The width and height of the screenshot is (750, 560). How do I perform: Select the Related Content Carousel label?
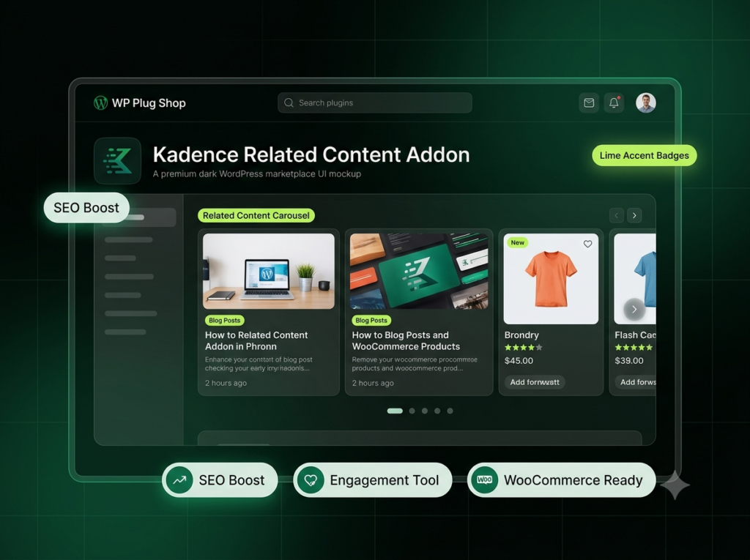[256, 215]
